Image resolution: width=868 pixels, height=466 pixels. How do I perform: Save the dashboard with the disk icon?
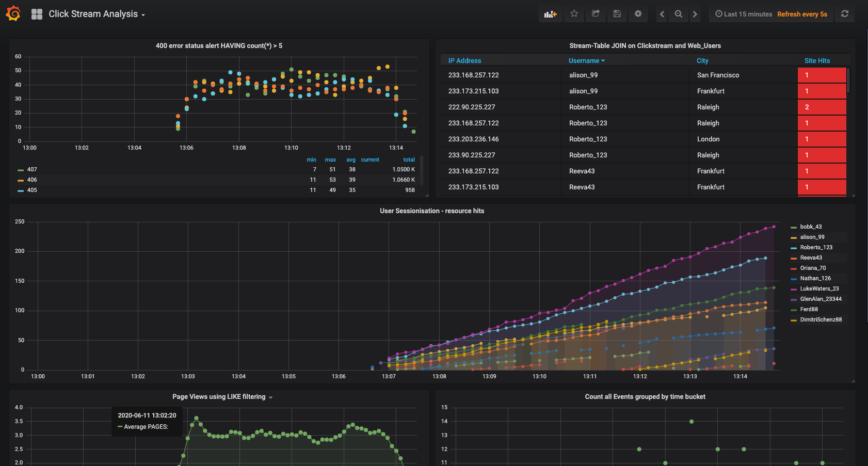[x=617, y=14]
